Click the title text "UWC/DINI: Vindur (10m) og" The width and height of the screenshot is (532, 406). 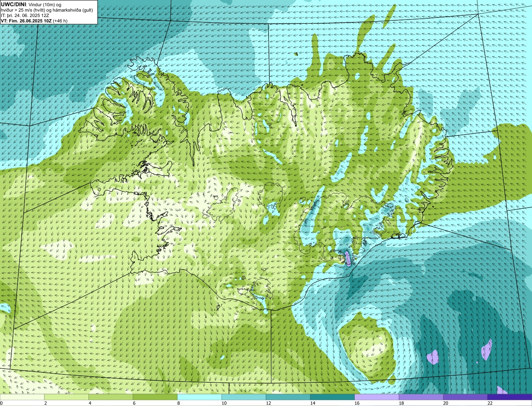point(31,4)
